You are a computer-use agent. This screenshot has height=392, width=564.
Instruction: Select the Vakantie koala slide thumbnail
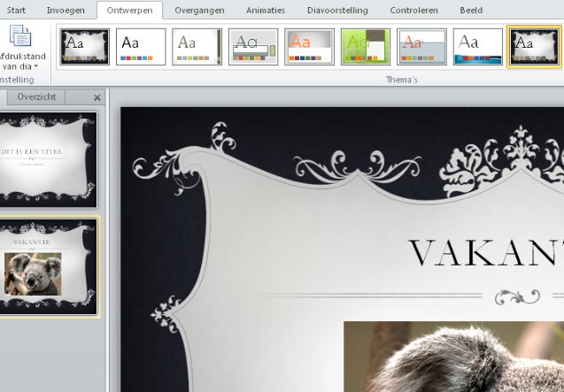49,265
